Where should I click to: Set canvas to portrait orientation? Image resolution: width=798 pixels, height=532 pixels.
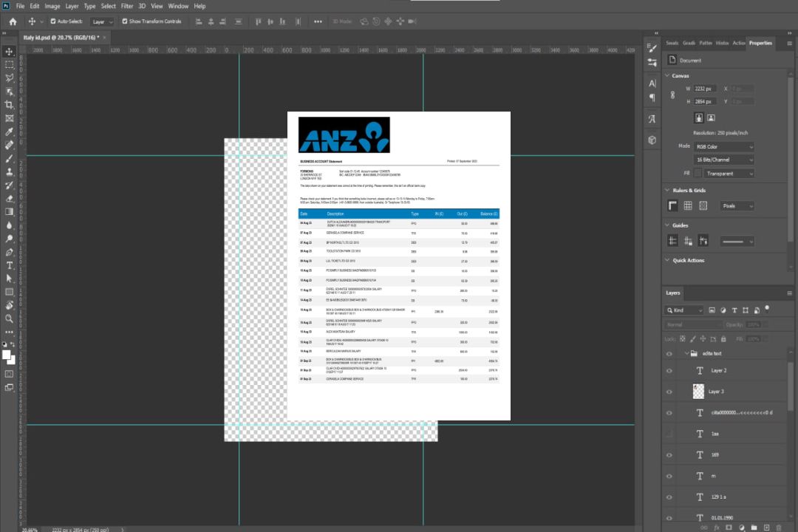(699, 118)
